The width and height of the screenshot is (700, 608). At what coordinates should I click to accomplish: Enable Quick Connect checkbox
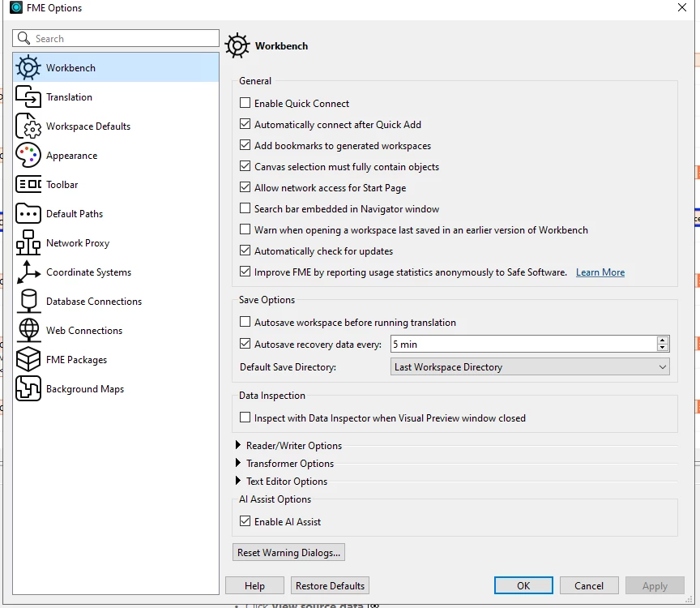click(245, 103)
